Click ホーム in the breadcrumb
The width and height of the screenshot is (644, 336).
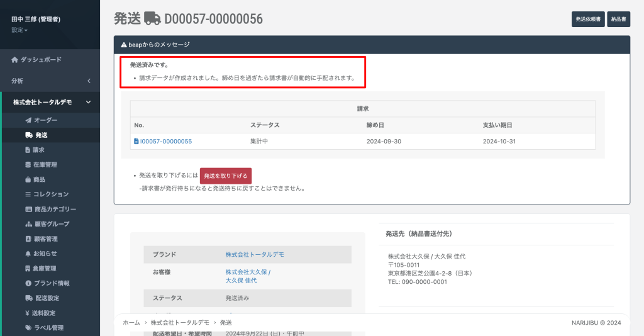131,322
